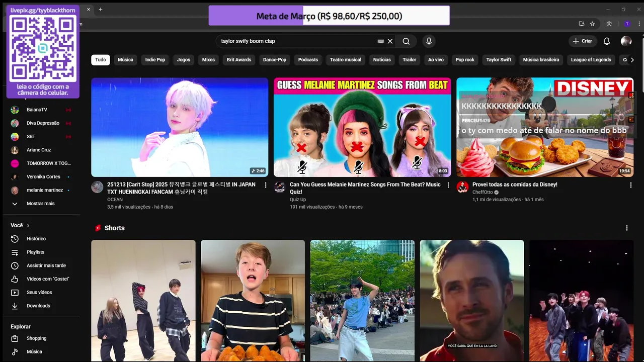This screenshot has height=362, width=644.
Task: Open Ariane Cruz channel in sidebar
Action: pos(40,150)
